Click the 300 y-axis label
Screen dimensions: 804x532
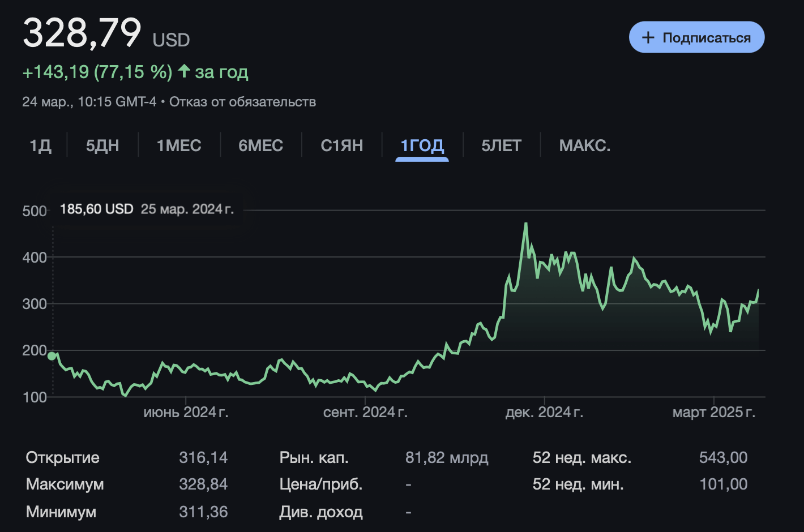34,304
